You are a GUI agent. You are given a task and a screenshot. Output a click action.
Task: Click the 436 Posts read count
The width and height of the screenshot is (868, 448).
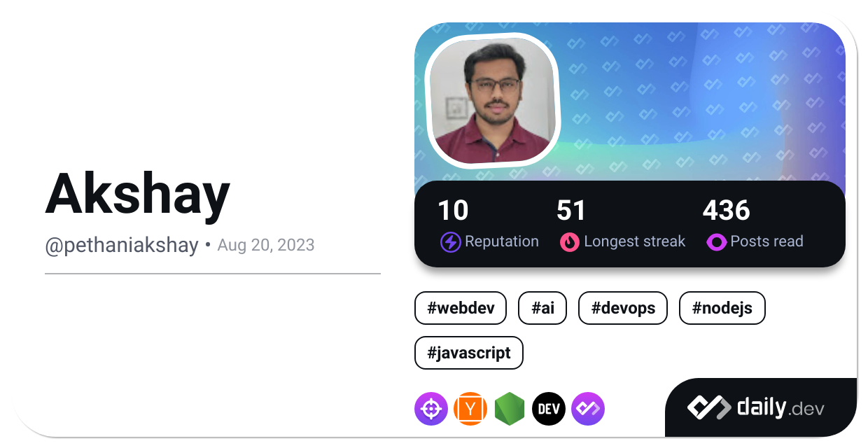726,211
